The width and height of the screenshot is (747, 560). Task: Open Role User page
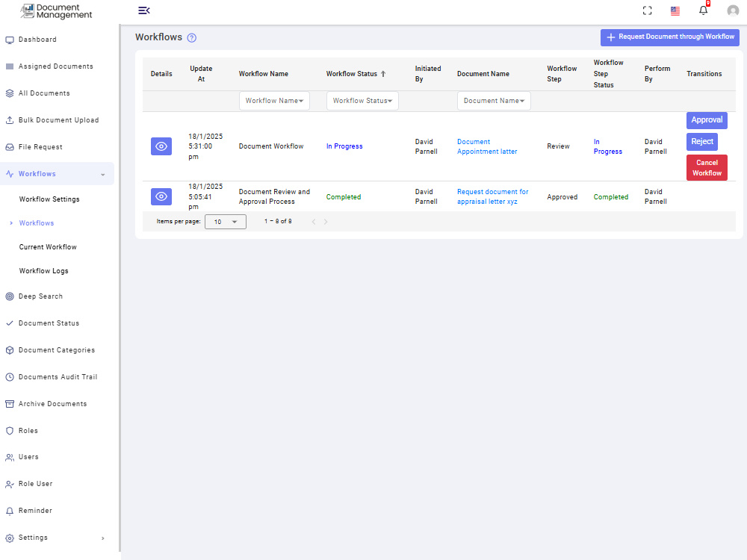click(x=35, y=483)
